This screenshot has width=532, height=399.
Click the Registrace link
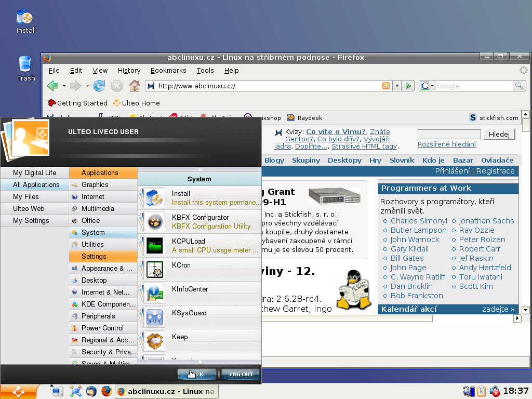coord(495,171)
